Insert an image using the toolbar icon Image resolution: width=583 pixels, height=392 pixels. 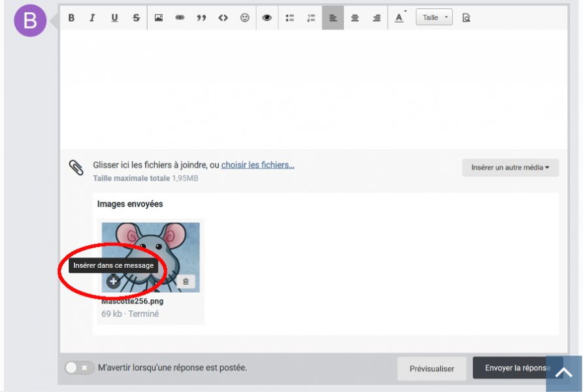[x=158, y=18]
